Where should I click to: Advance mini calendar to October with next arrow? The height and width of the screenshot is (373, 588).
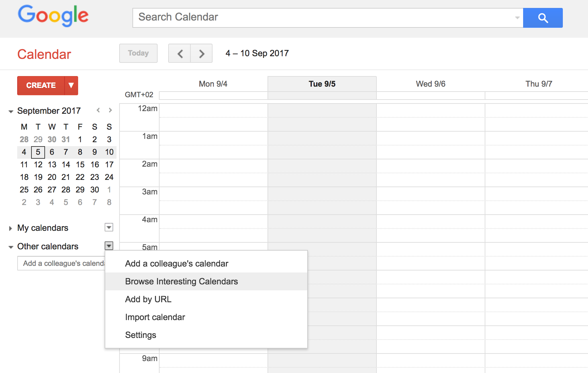click(x=110, y=110)
